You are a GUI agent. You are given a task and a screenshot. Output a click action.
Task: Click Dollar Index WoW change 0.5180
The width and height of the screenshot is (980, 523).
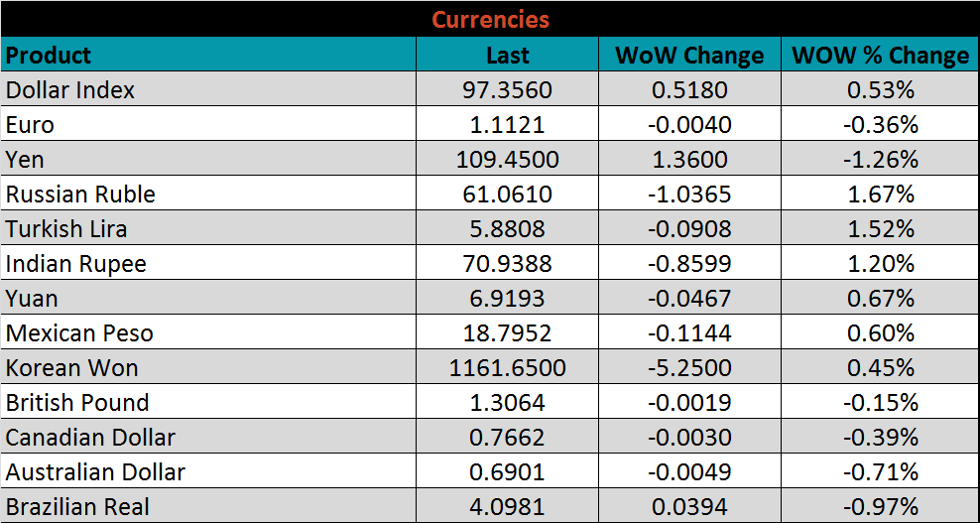pyautogui.click(x=689, y=90)
